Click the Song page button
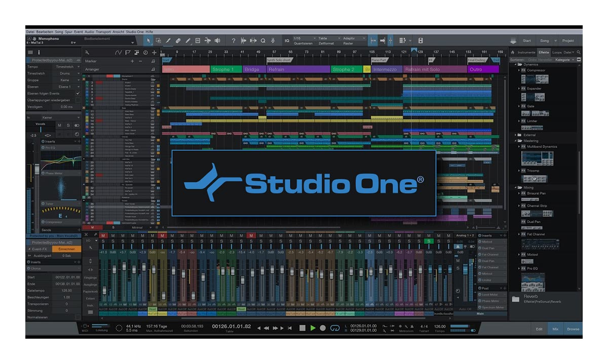Screen dimensions: 608x364 pos(545,41)
